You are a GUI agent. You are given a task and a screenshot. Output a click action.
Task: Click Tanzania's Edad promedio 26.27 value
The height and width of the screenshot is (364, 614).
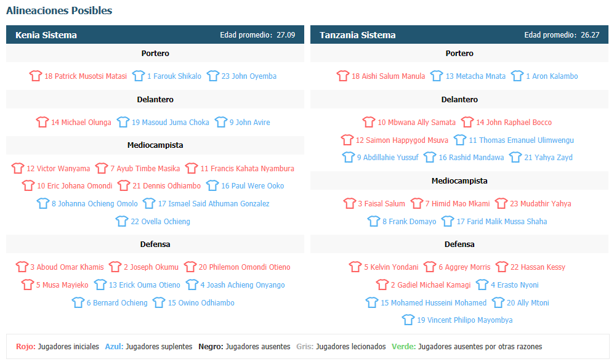click(590, 35)
